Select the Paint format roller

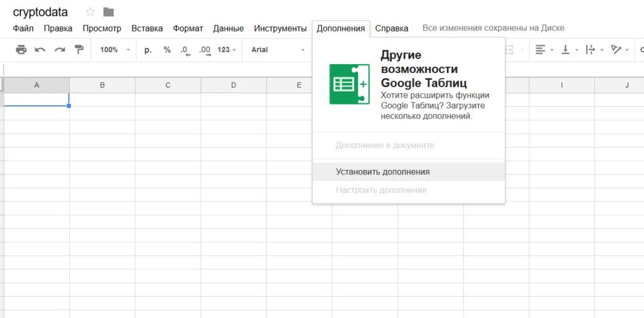tap(79, 50)
